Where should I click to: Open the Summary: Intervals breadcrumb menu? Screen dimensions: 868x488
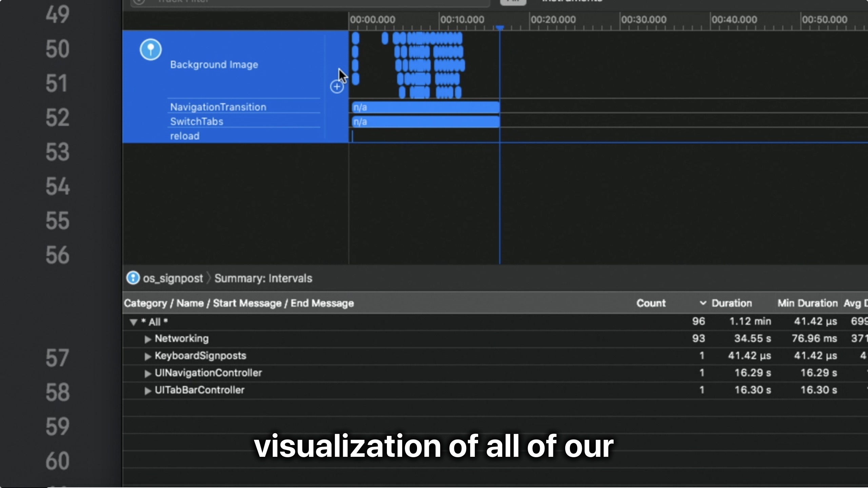(x=263, y=278)
